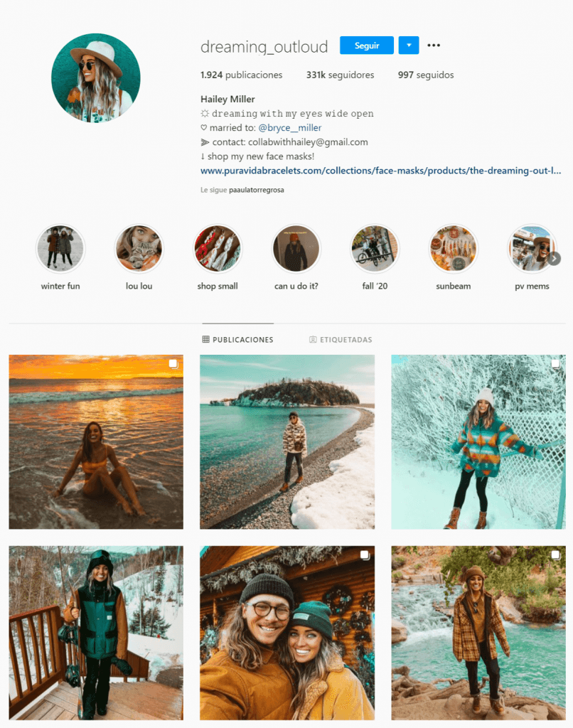View the 997 seguidos list

coord(426,75)
